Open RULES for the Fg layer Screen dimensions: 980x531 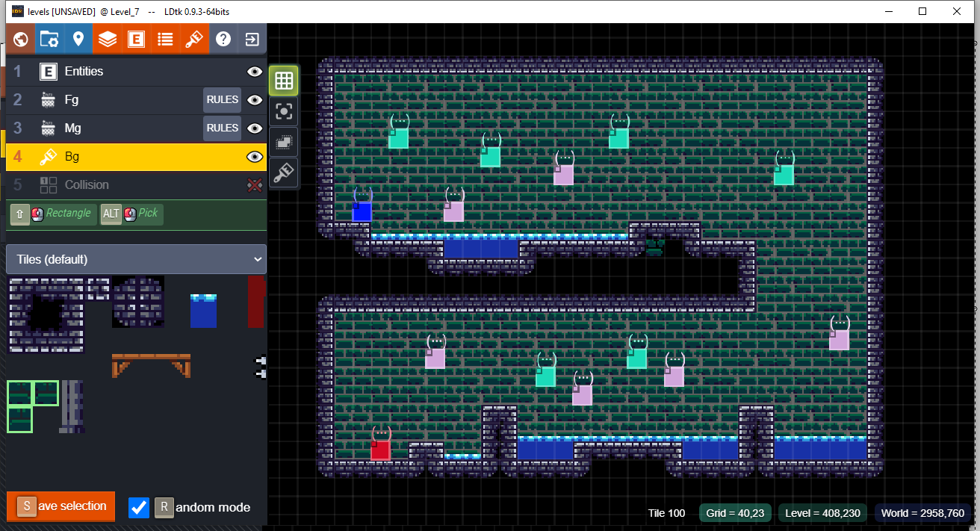[223, 100]
